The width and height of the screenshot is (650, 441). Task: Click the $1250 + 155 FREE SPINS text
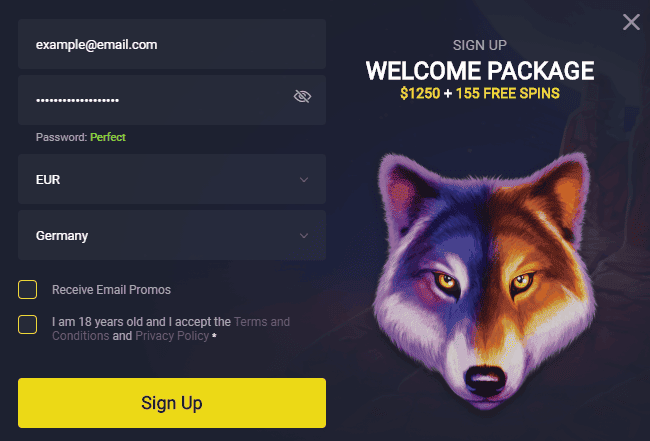(480, 93)
